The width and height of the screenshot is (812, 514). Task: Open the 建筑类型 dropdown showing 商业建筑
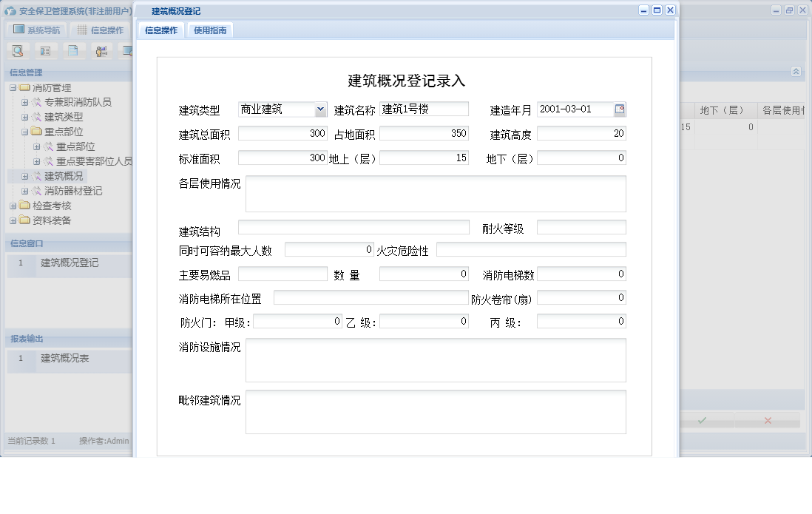tap(320, 108)
